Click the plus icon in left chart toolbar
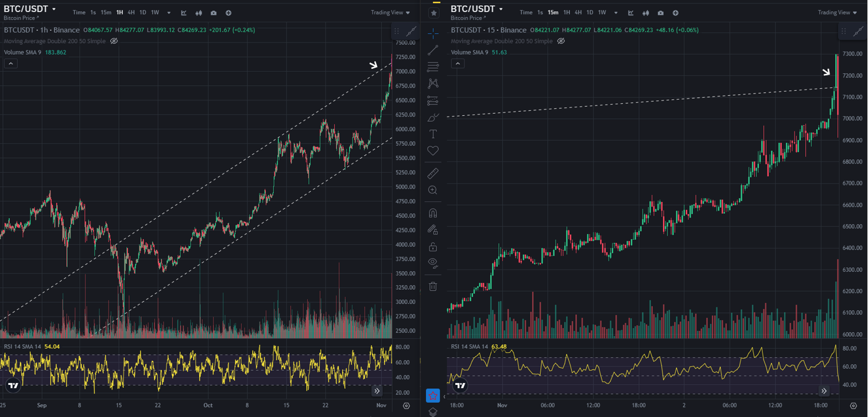This screenshot has width=868, height=417. click(228, 13)
